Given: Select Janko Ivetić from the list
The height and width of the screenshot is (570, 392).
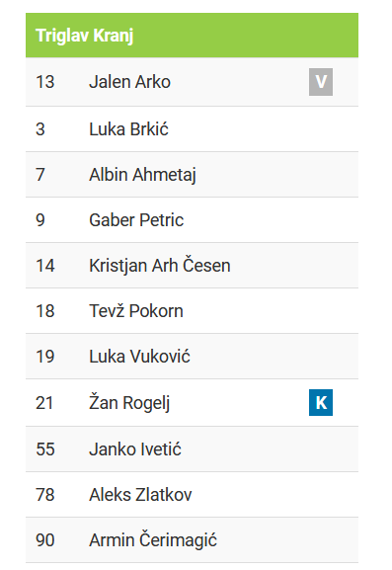Looking at the screenshot, I should point(135,448).
